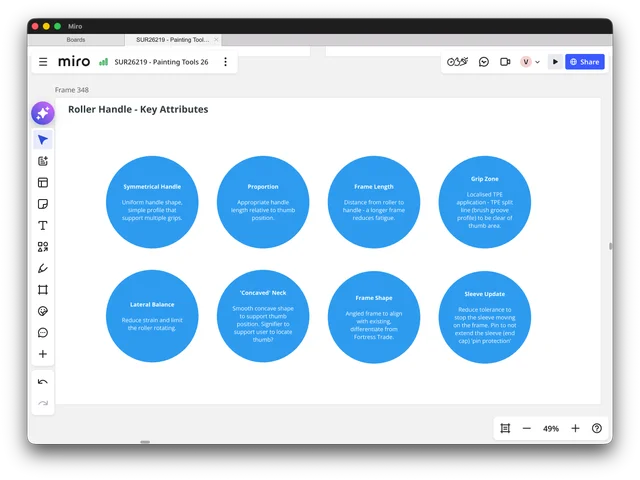Open the help question mark

click(597, 428)
